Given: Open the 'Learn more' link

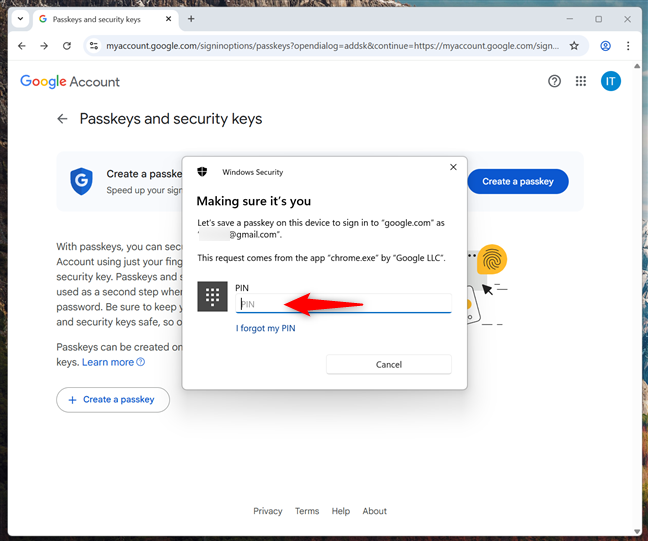Looking at the screenshot, I should click(x=113, y=362).
